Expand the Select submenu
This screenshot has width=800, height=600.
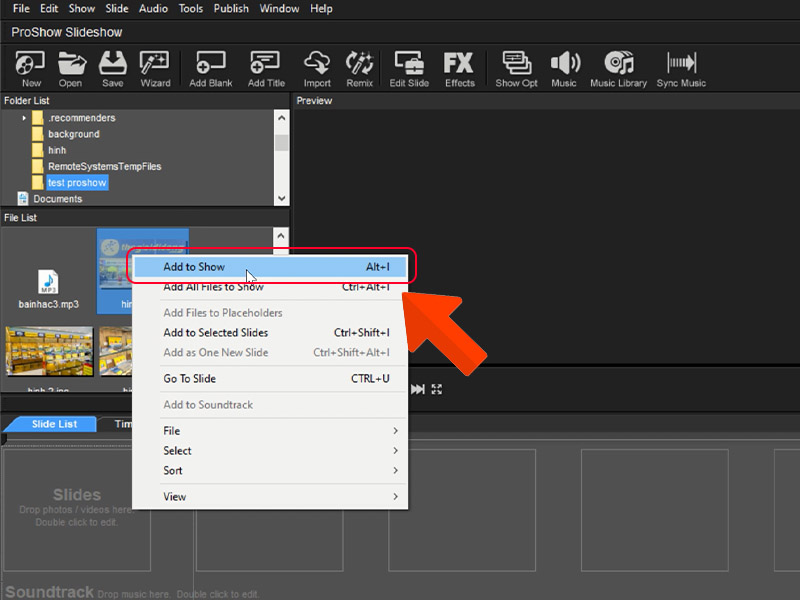point(177,450)
